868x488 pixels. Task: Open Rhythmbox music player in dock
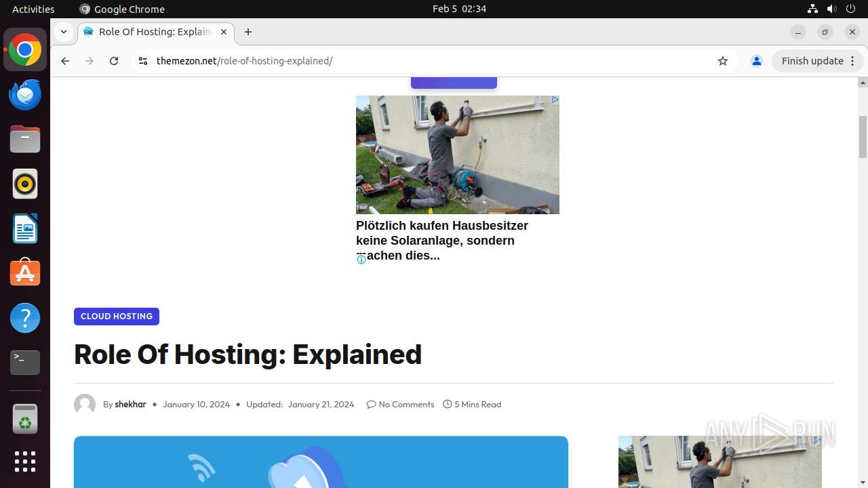click(x=25, y=184)
